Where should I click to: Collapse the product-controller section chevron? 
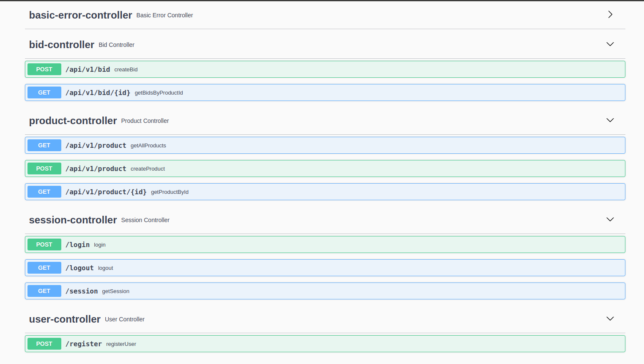(x=610, y=120)
